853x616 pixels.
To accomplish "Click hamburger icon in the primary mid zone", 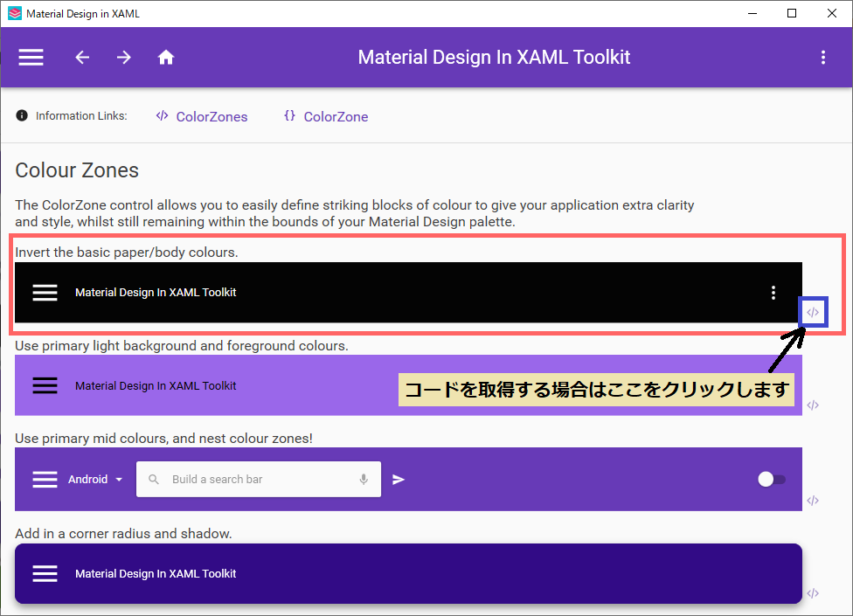I will pos(45,479).
